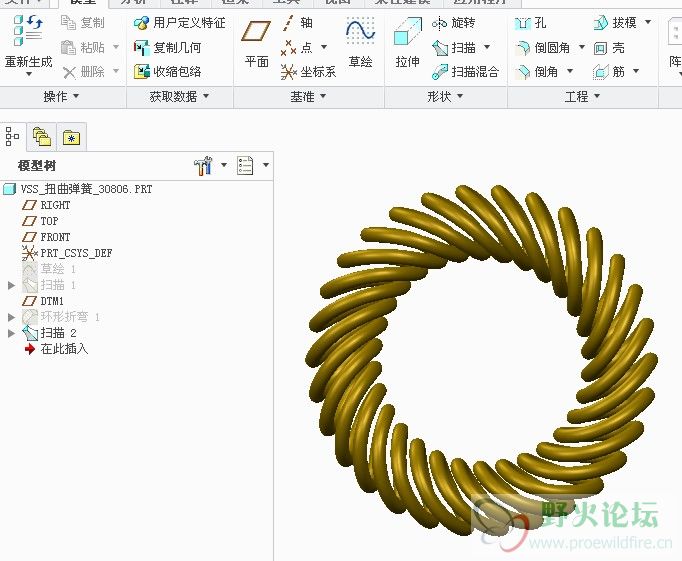Click the Delete (删除) button
Image resolution: width=682 pixels, height=561 pixels.
point(84,71)
